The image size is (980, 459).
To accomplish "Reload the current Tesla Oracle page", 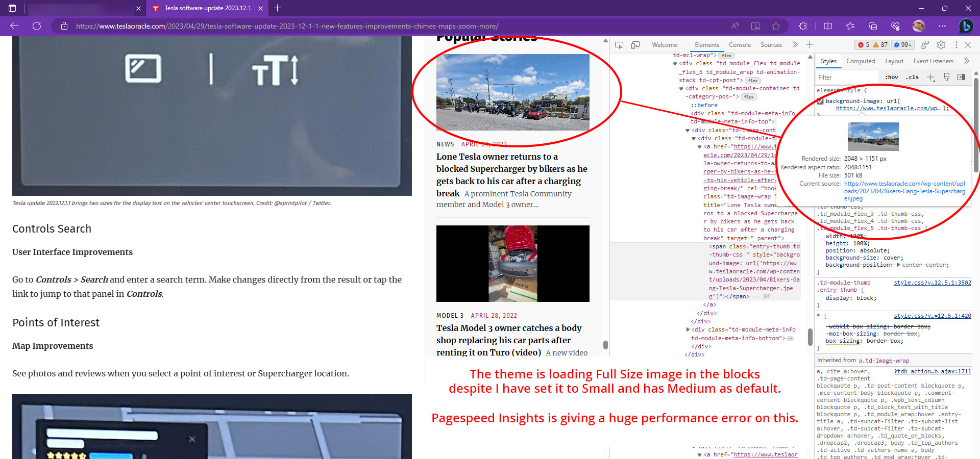I will coord(37,26).
